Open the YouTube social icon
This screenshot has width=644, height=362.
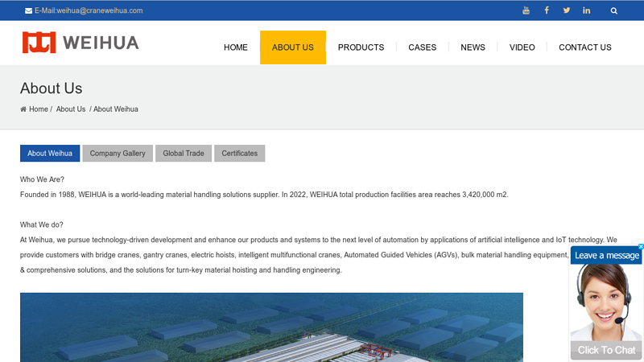coord(526,10)
